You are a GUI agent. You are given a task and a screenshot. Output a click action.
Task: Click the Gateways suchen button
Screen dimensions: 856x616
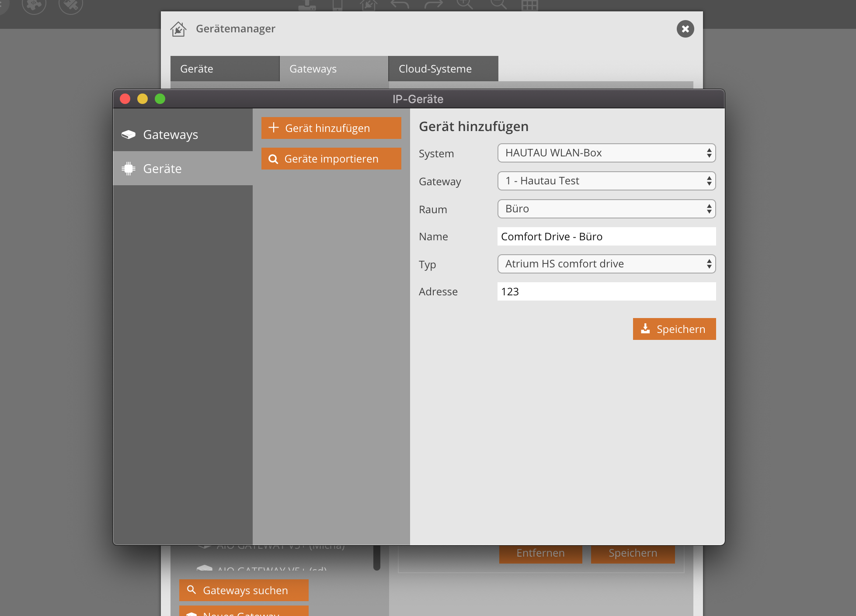click(244, 590)
